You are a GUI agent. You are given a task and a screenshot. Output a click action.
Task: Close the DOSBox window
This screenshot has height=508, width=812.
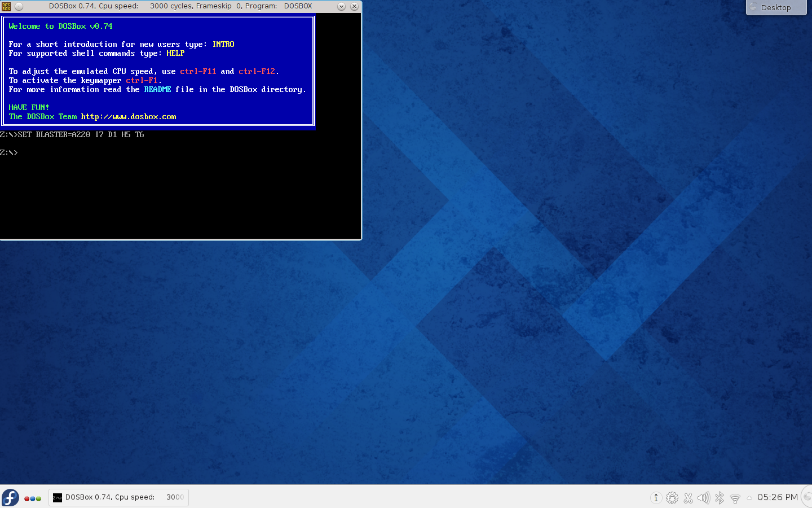[354, 6]
